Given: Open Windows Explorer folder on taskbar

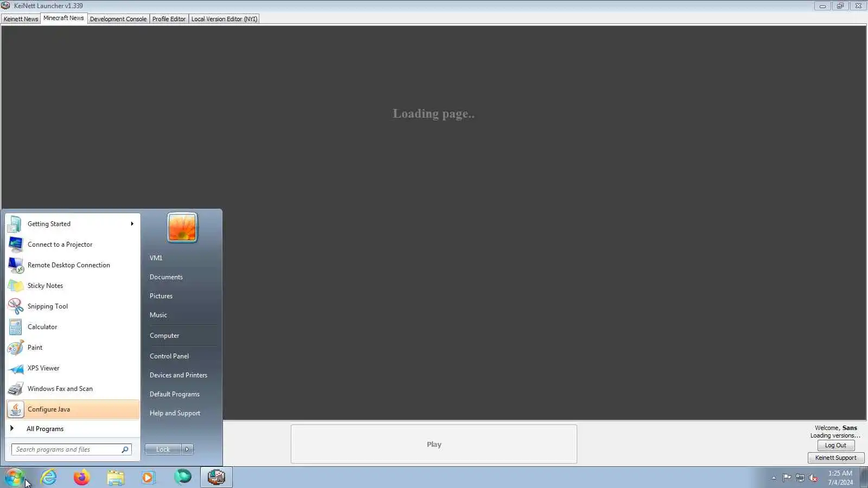Looking at the screenshot, I should tap(116, 477).
